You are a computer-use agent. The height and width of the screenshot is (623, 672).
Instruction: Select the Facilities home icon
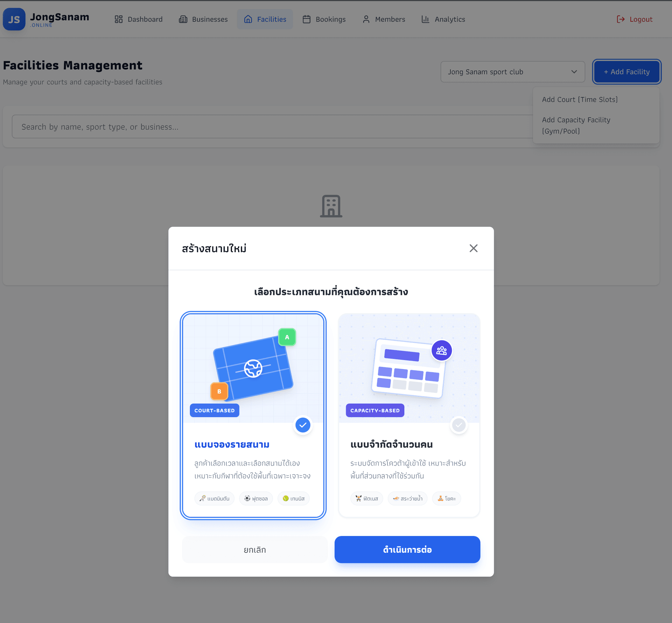[x=248, y=19]
